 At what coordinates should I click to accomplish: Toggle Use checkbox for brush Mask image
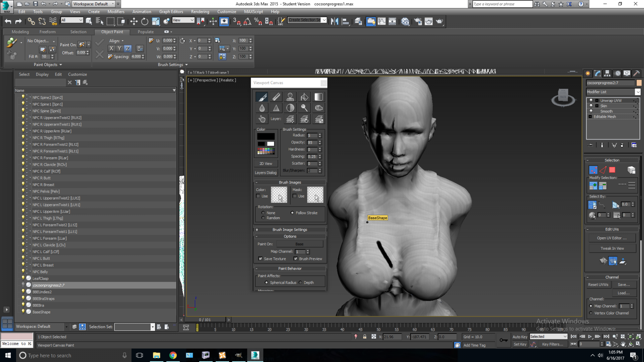295,196
